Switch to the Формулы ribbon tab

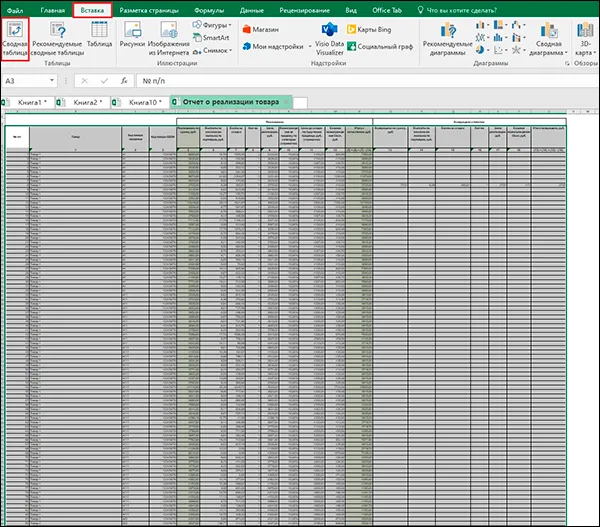pyautogui.click(x=209, y=9)
